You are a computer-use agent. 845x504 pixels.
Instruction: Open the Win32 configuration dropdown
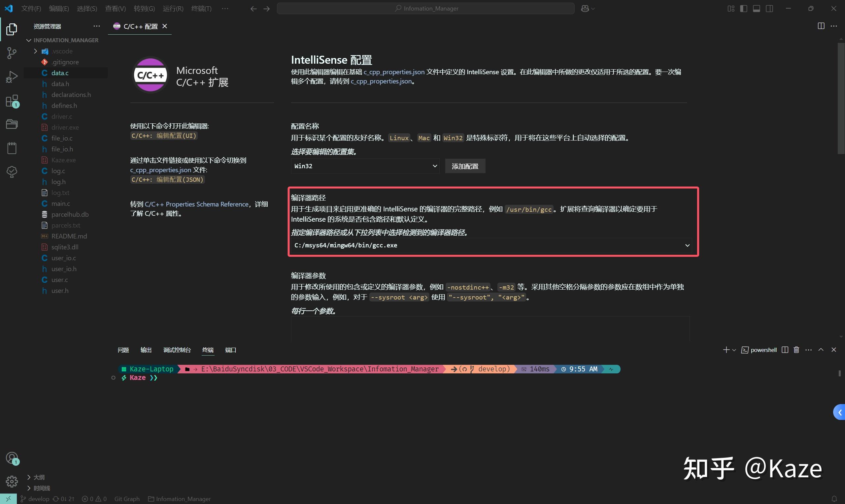pyautogui.click(x=365, y=166)
